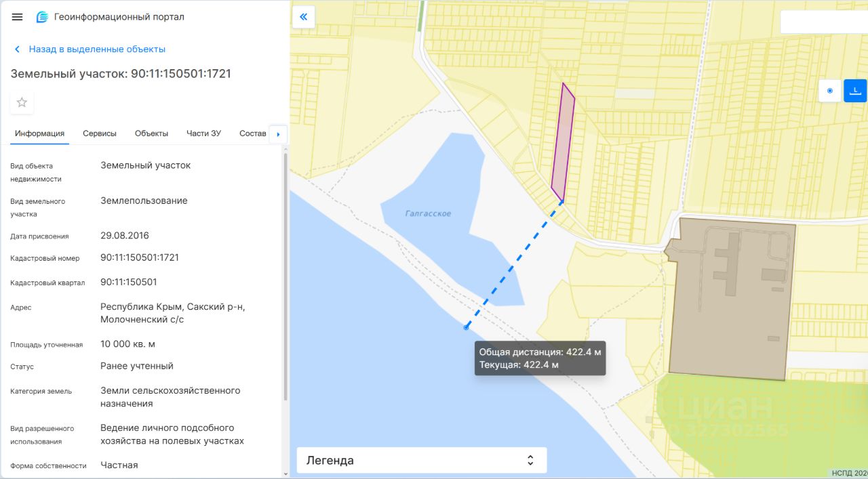The image size is (868, 479).
Task: Switch to the Сервисы tab
Action: point(100,133)
